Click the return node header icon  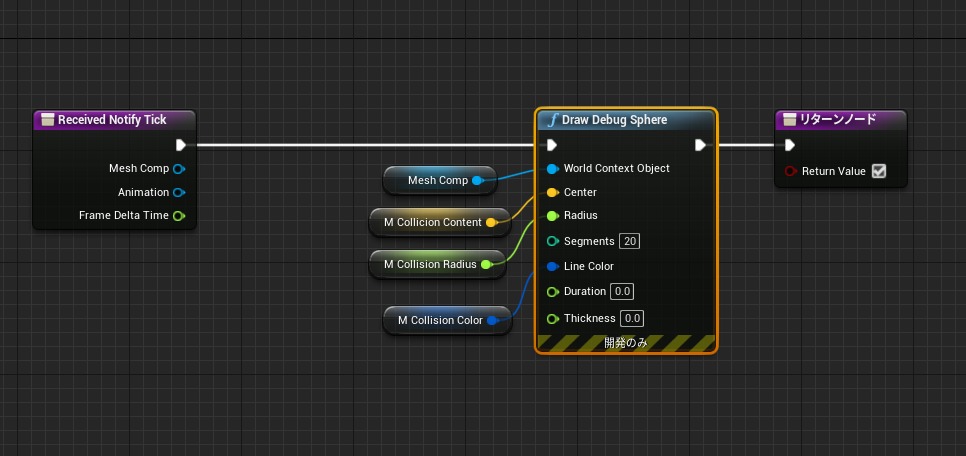click(790, 120)
